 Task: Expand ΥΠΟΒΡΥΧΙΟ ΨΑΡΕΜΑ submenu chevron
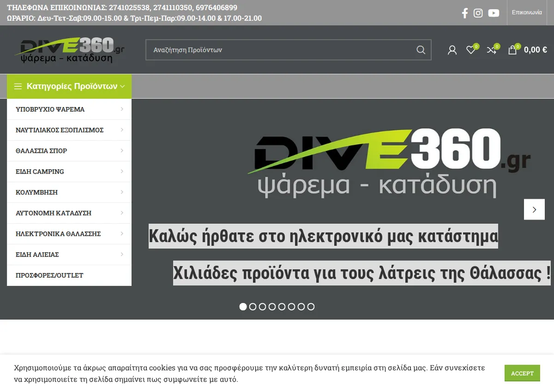(122, 109)
